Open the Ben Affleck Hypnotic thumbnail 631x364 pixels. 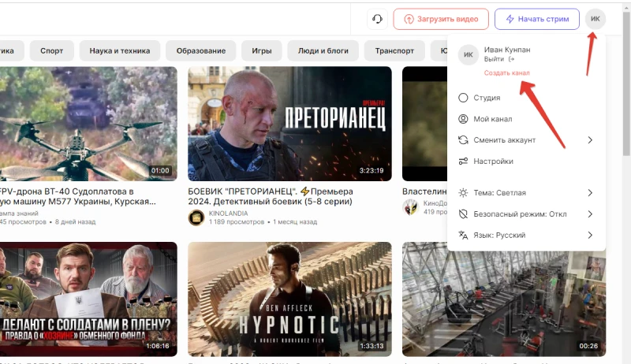[x=289, y=299]
